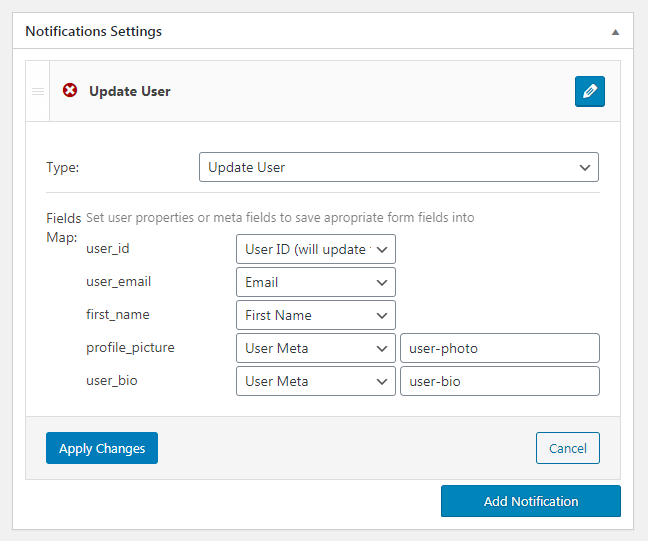Viewport: 648px width, 541px height.
Task: Click the Update User notification title
Action: 130,91
